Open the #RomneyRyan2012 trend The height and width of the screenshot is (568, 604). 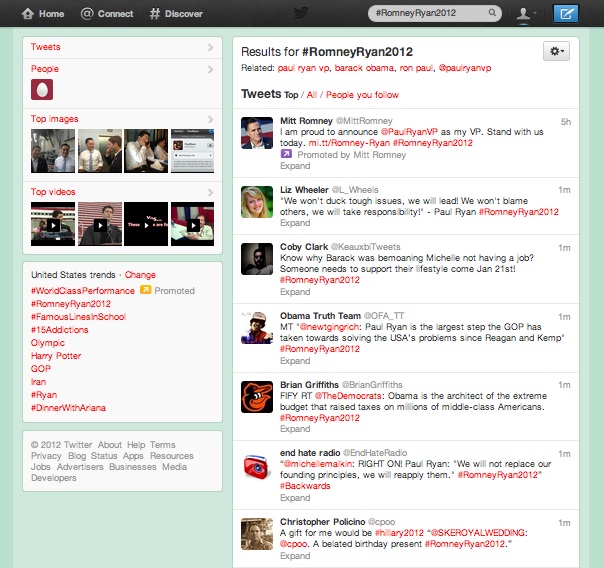click(x=71, y=304)
